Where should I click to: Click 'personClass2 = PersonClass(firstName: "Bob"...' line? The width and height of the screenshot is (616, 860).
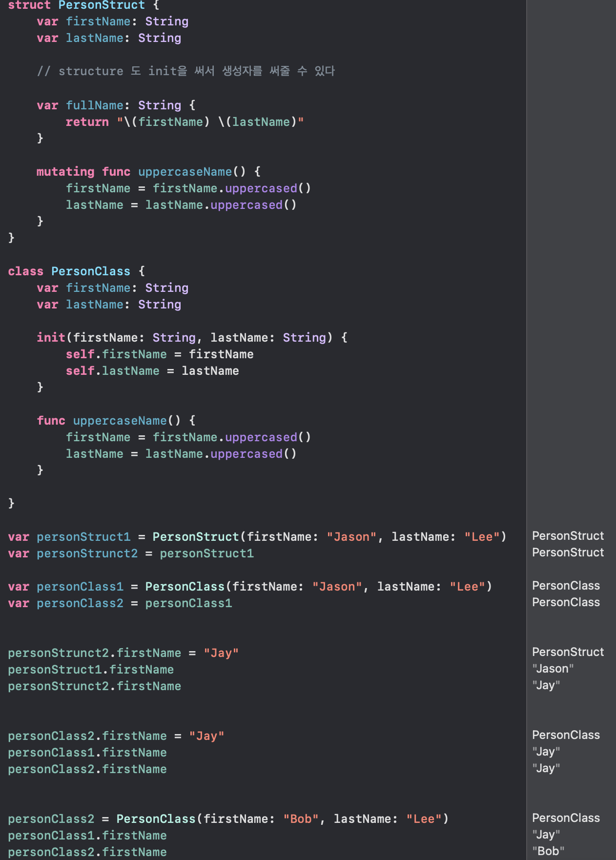(x=228, y=819)
